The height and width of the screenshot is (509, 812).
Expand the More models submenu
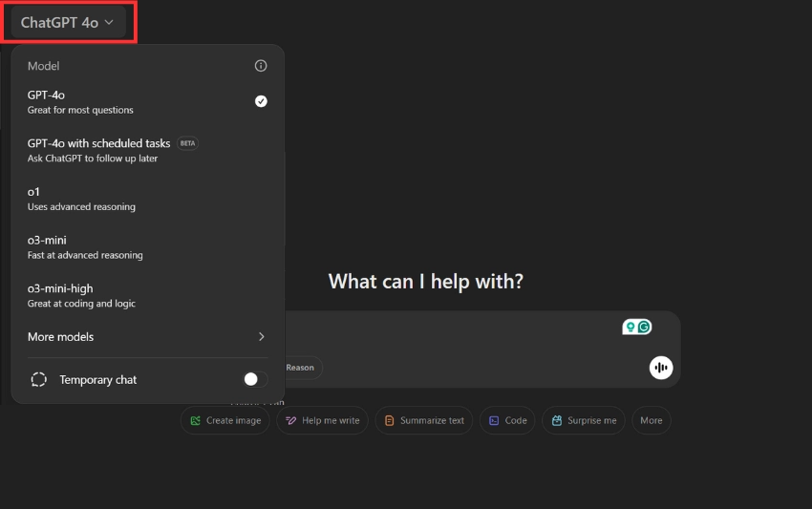pyautogui.click(x=147, y=336)
